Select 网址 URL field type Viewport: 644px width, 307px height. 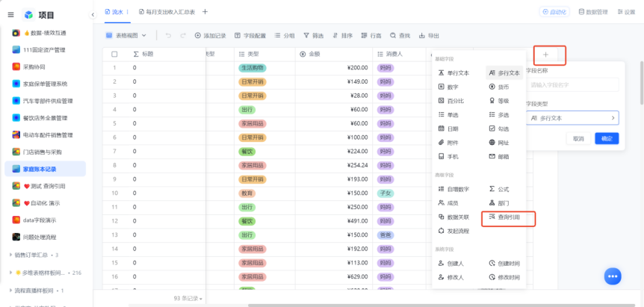[499, 143]
